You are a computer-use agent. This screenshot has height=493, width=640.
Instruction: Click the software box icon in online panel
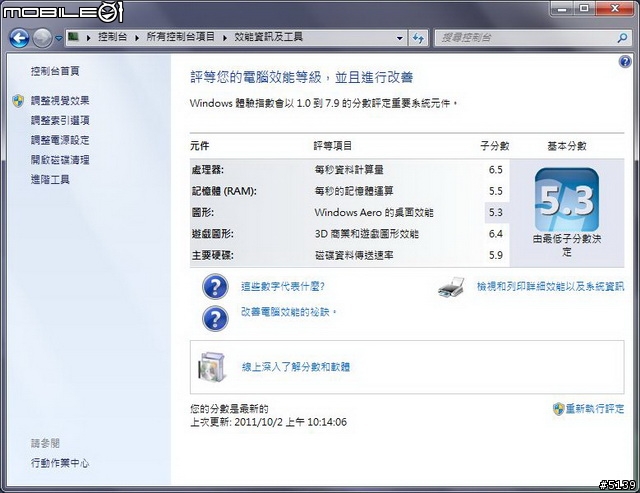212,367
